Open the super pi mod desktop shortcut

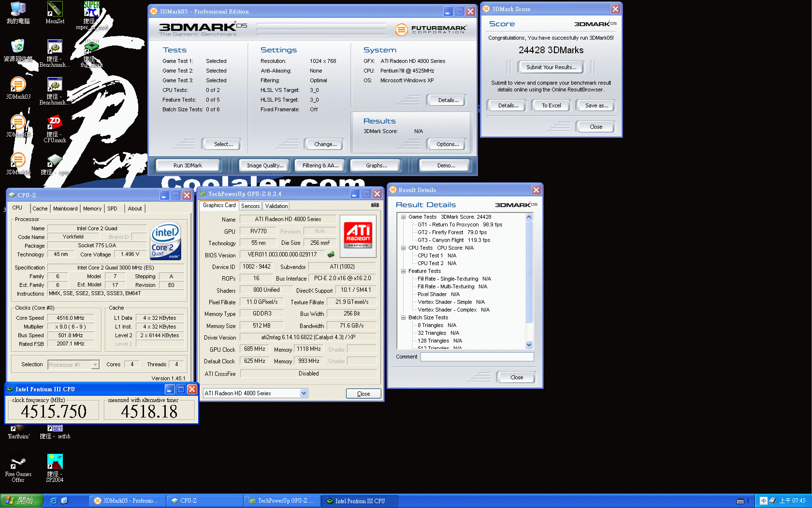point(91,15)
